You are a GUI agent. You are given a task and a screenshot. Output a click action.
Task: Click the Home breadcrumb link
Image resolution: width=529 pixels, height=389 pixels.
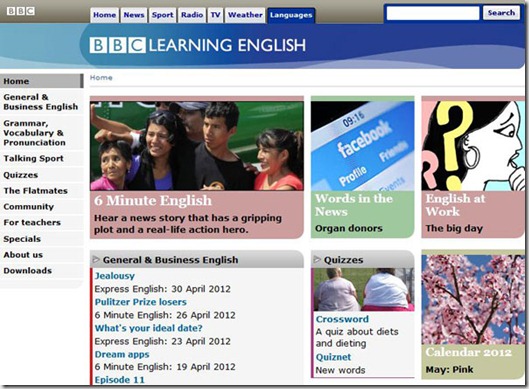point(101,78)
